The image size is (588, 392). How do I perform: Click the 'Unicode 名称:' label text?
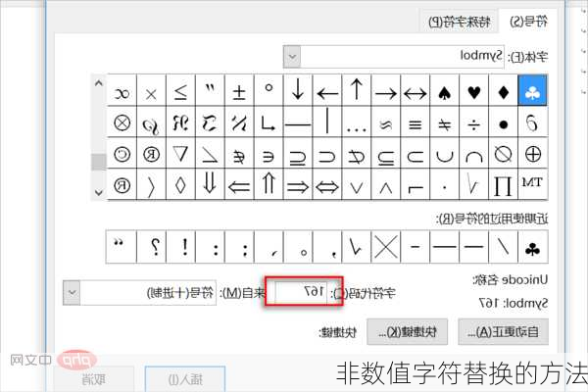click(x=510, y=280)
